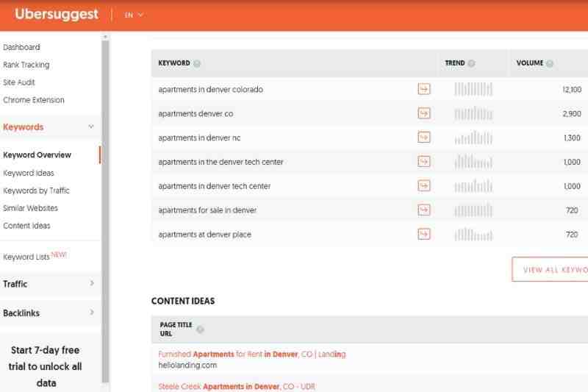588x392 pixels.
Task: Click arrow icon for 'apartments for sale in denver'
Action: (424, 210)
